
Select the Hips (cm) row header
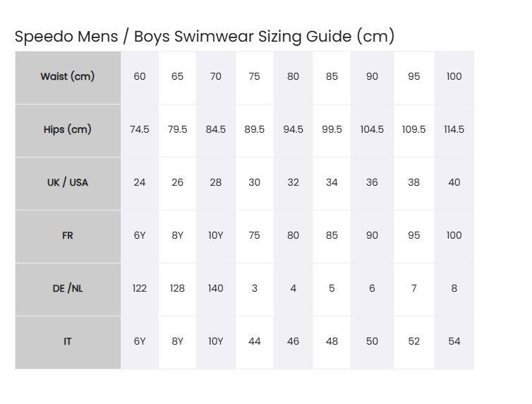click(68, 129)
